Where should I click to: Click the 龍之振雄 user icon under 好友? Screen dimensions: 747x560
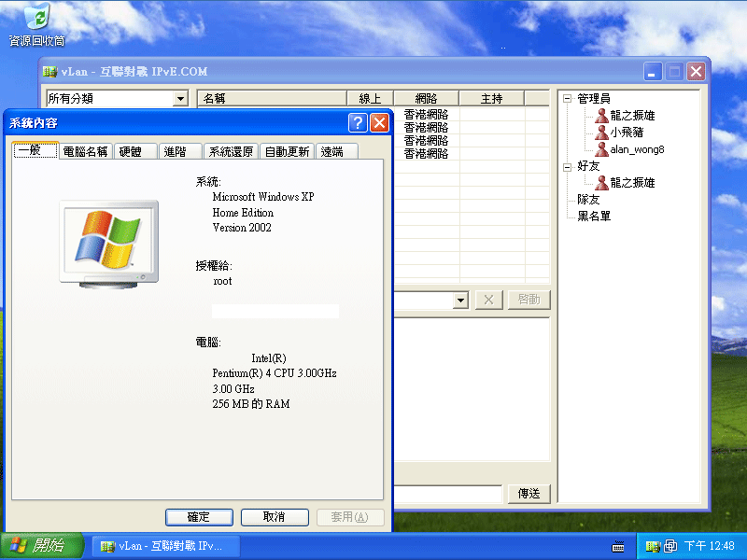point(601,182)
